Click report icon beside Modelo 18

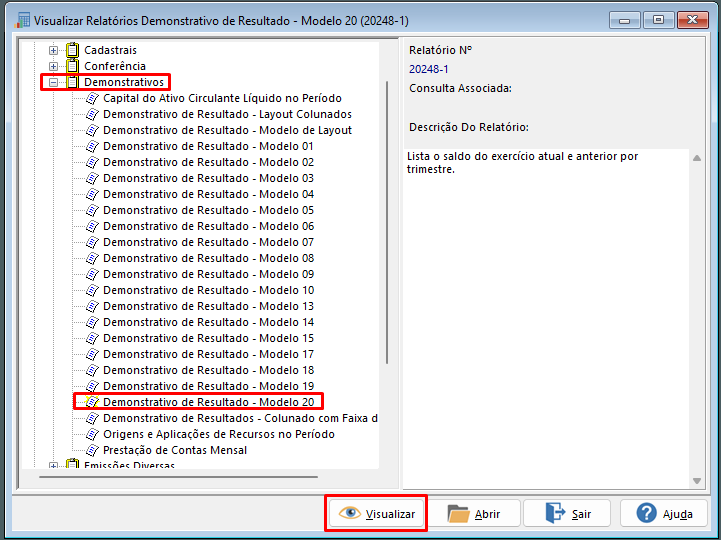[92, 370]
